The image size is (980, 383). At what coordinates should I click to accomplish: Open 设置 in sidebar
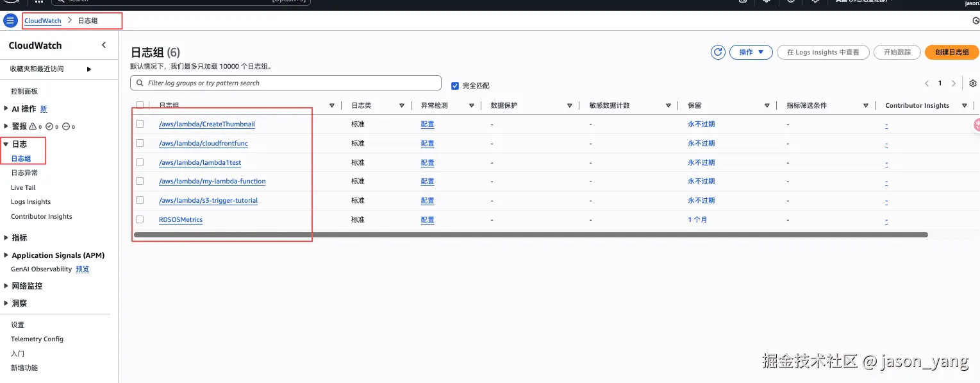(17, 325)
